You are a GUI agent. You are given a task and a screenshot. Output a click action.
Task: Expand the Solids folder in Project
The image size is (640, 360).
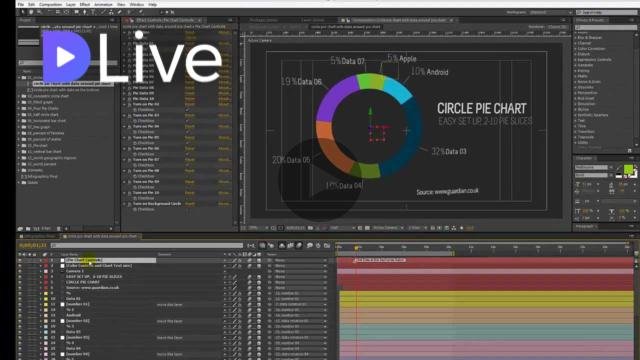pyautogui.click(x=19, y=182)
